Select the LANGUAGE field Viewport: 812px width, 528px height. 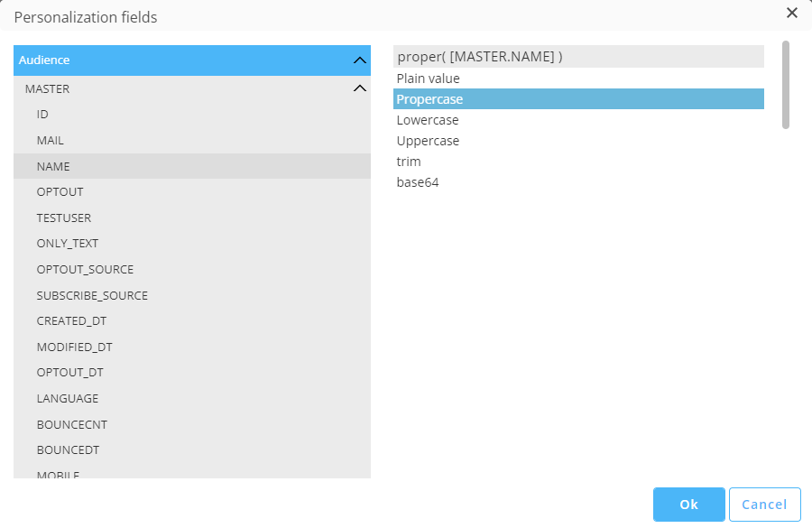[68, 398]
